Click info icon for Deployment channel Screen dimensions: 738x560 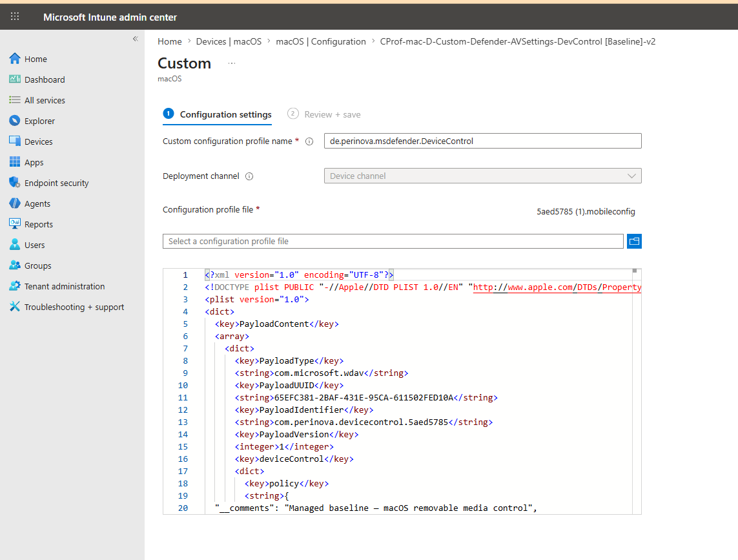249,176
